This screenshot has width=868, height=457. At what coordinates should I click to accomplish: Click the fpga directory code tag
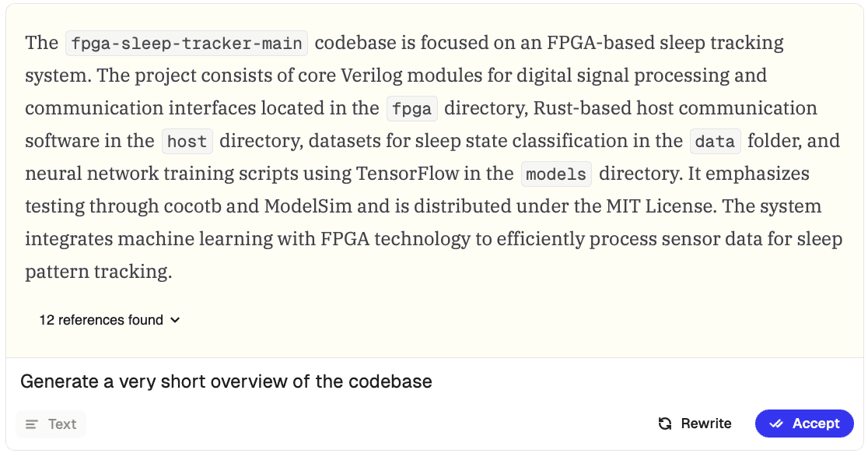coord(412,108)
